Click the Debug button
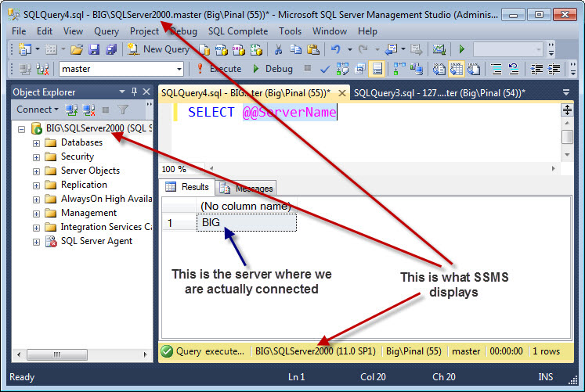Viewport: 585px width, 392px height. (x=273, y=69)
